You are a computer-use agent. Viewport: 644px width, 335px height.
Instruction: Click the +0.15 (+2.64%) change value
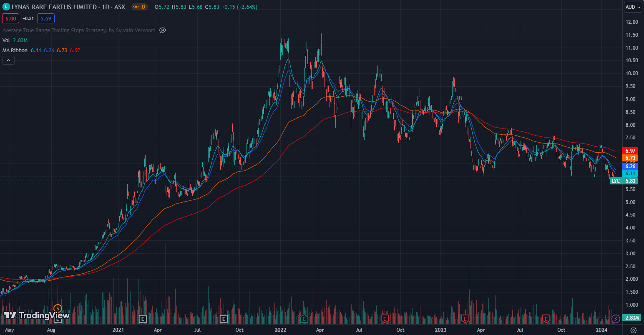click(x=239, y=7)
